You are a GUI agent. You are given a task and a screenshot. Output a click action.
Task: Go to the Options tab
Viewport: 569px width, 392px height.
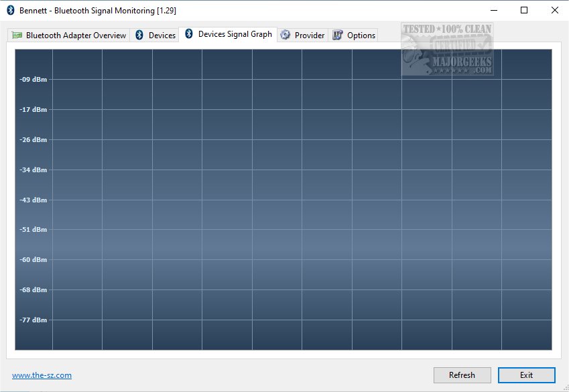click(x=353, y=36)
